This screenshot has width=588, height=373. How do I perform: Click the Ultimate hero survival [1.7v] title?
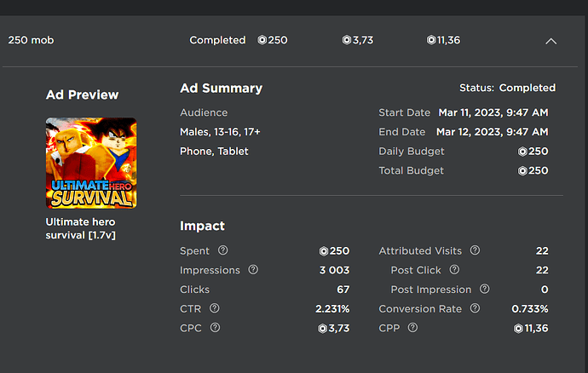[x=80, y=228]
